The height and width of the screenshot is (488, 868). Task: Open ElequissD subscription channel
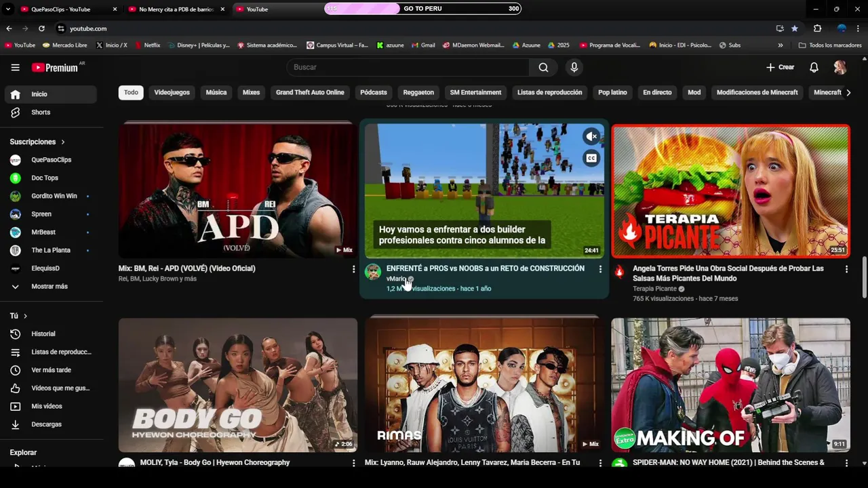pyautogui.click(x=51, y=268)
